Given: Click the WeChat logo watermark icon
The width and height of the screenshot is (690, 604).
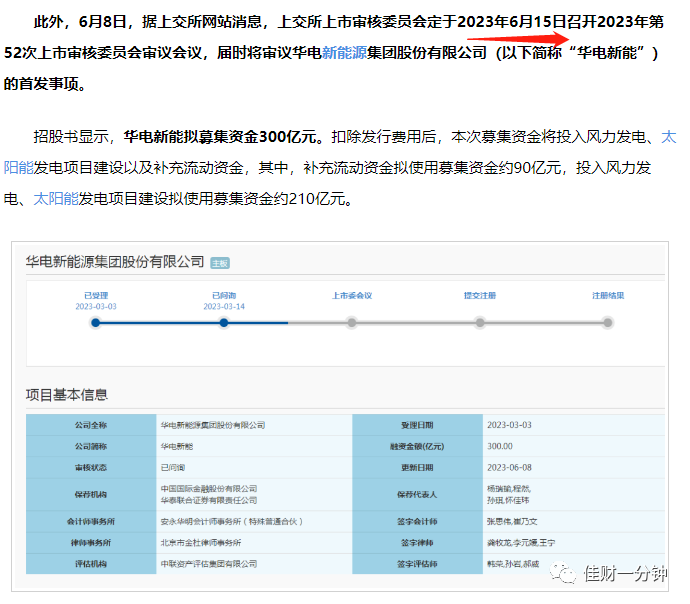Looking at the screenshot, I should coord(562,573).
